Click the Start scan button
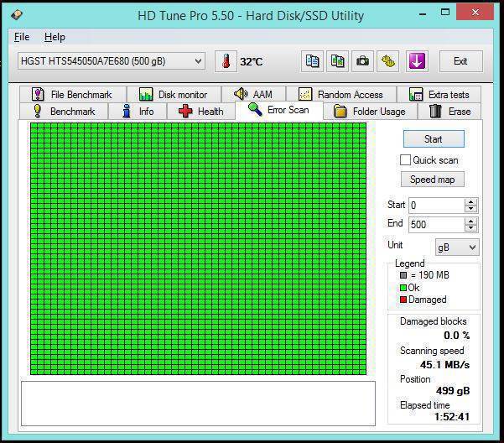Screen dimensions: 504x443 [x=434, y=139]
